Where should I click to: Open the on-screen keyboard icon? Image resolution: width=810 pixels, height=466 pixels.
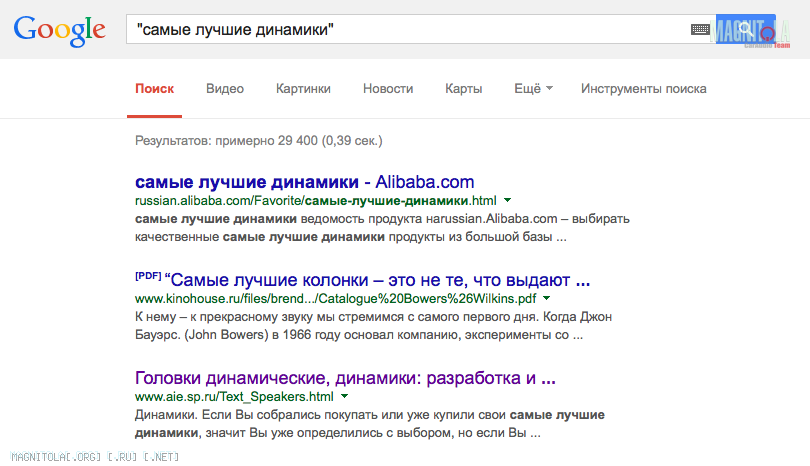[700, 29]
